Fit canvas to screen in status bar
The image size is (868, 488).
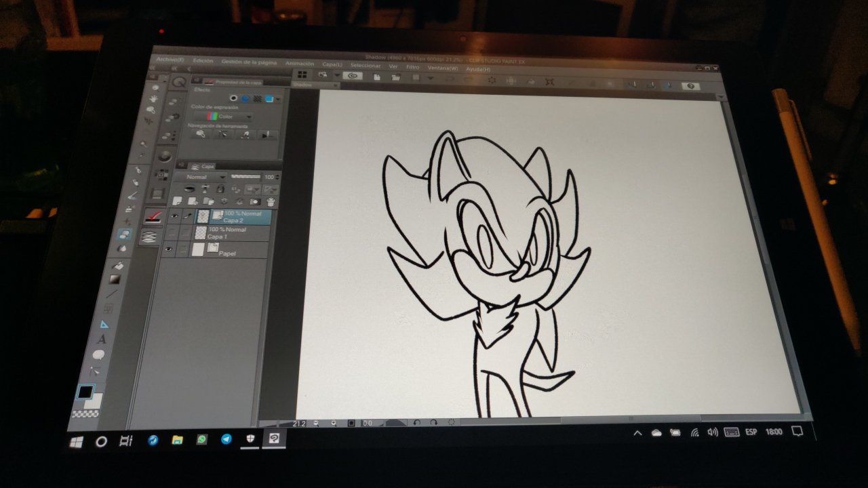point(351,423)
